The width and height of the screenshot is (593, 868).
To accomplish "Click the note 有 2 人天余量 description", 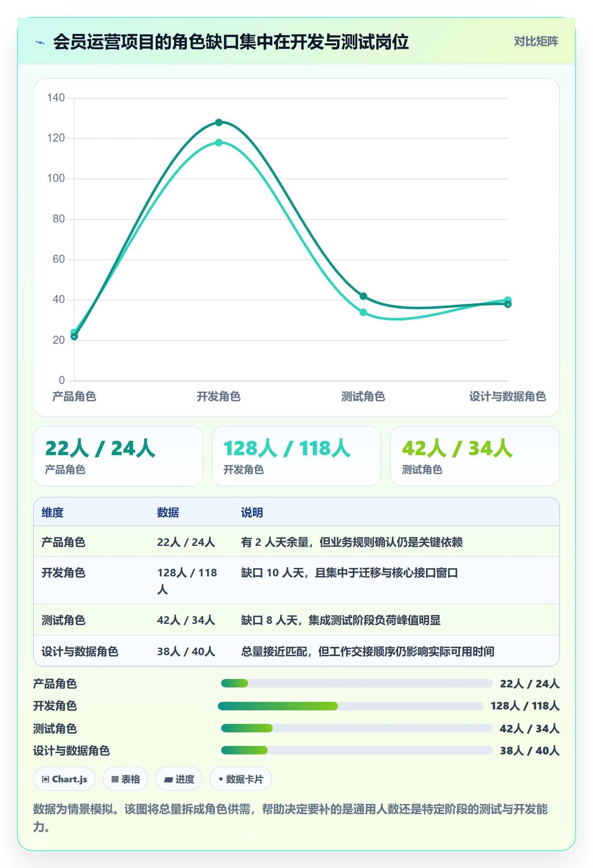I will (x=352, y=542).
